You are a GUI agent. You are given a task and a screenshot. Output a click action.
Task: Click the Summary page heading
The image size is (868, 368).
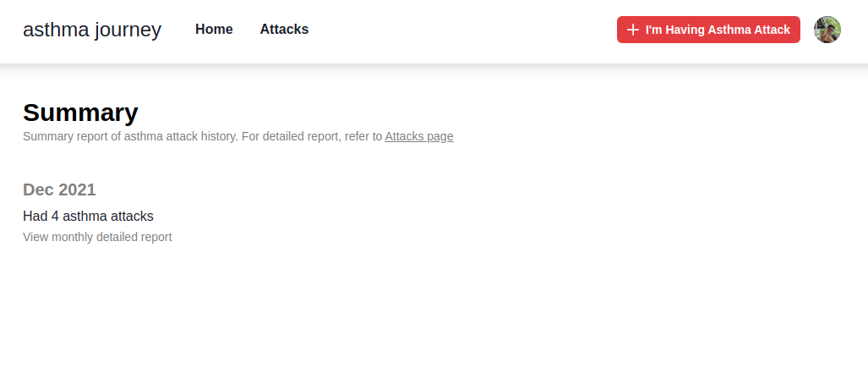click(x=80, y=113)
